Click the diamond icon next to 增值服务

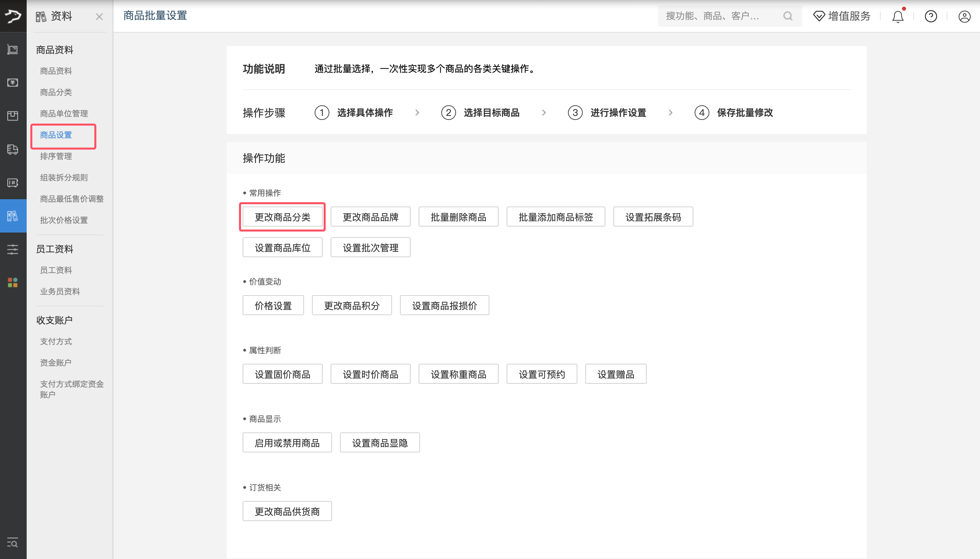click(x=819, y=16)
